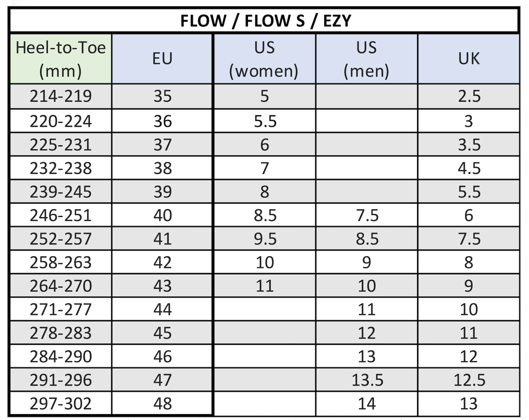The width and height of the screenshot is (529, 420).
Task: Select the US women 9.5 cell
Action: coord(265,239)
